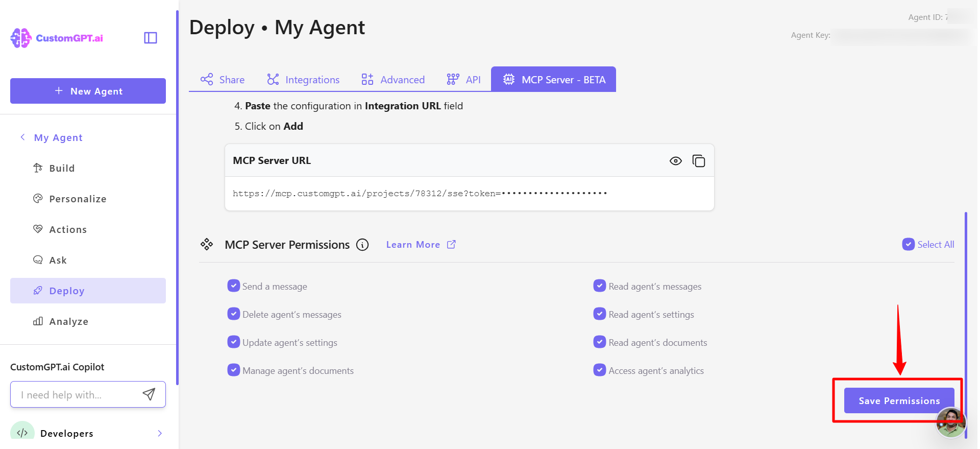
Task: Toggle the Select All checkbox
Action: click(x=909, y=244)
